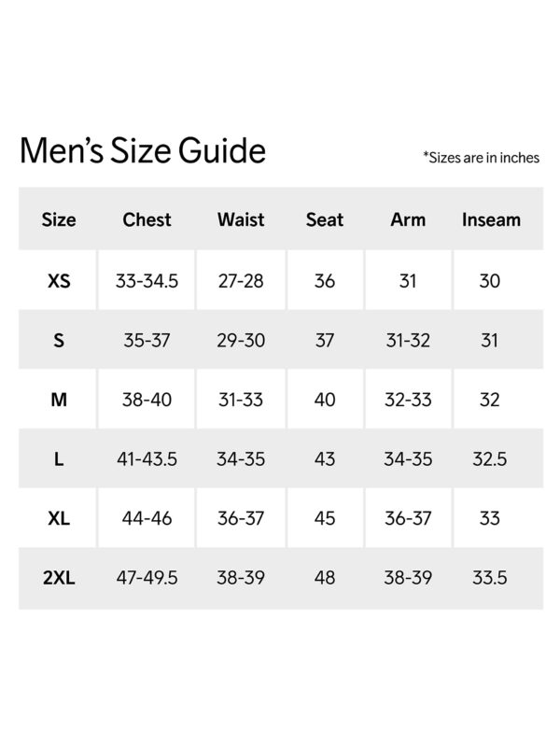Image resolution: width=560 pixels, height=746 pixels.
Task: Select the M size row label
Action: [x=59, y=400]
